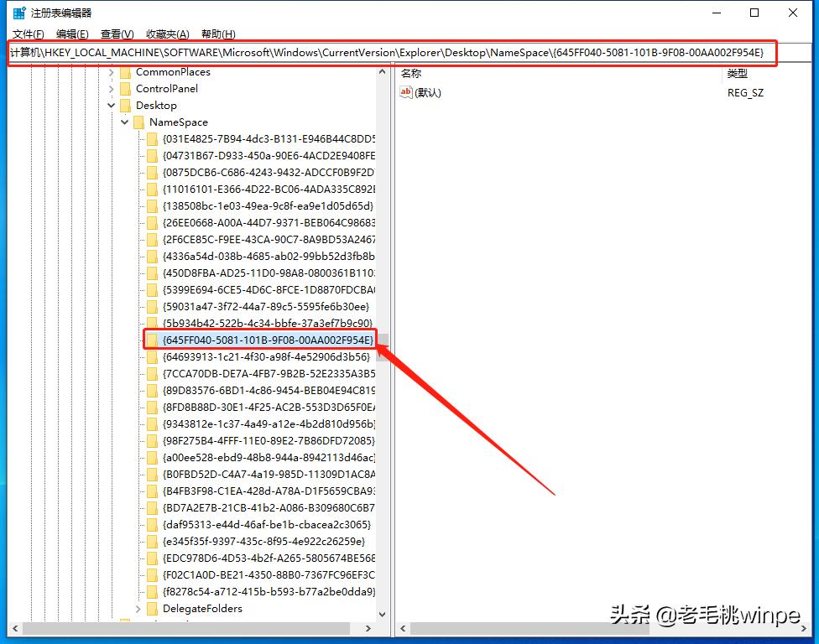Screen dimensions: 819x644
Task: Select key {f8278c54-a712-415b-b593-b77a2be0dda9}
Action: tap(269, 592)
